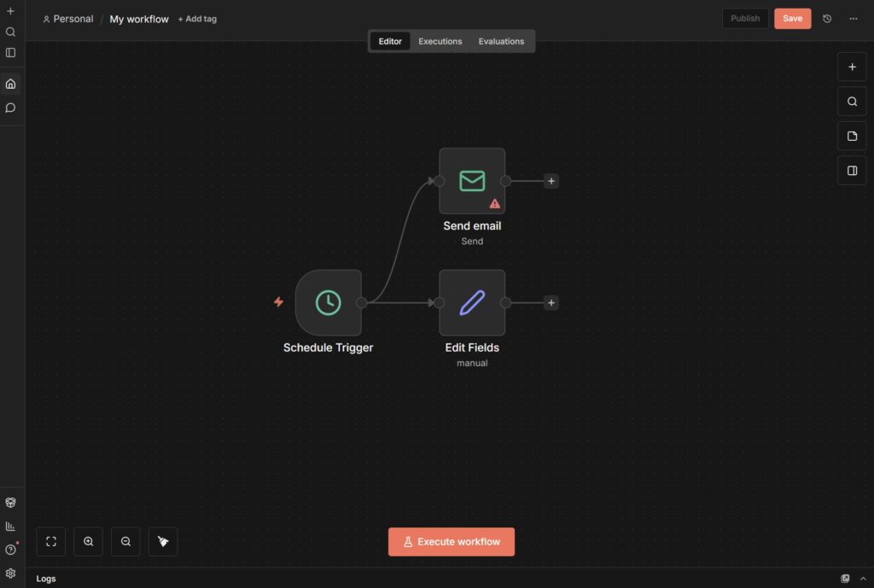Click the Save button
The width and height of the screenshot is (874, 588).
coord(792,19)
